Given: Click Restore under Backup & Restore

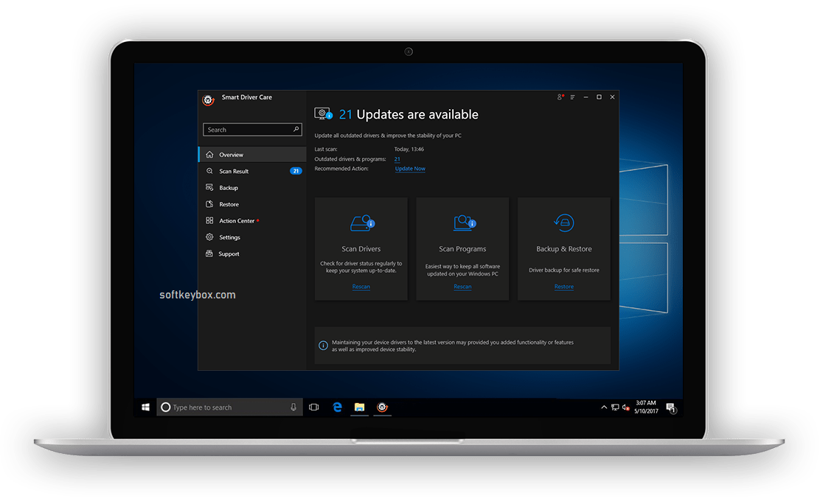Looking at the screenshot, I should point(563,286).
